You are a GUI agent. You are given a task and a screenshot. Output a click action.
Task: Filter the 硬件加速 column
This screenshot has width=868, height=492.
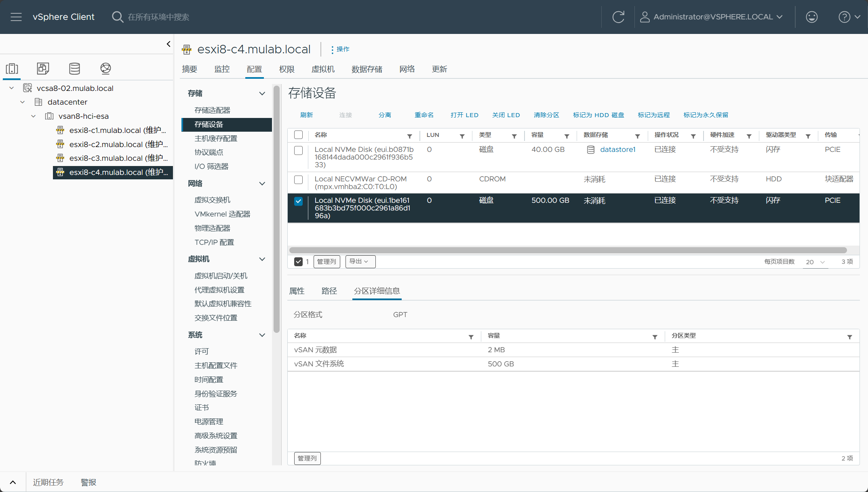749,136
